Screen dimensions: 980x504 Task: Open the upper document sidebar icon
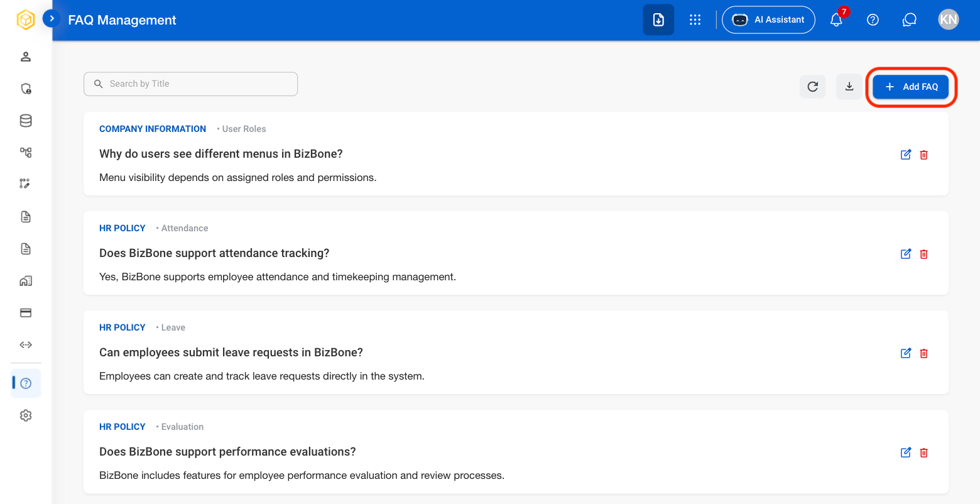pyautogui.click(x=26, y=217)
